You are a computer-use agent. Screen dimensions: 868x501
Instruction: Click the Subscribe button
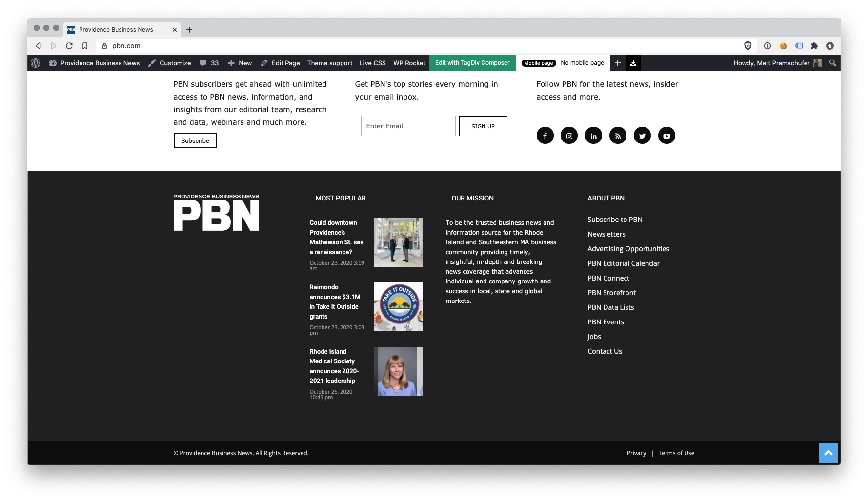(195, 140)
